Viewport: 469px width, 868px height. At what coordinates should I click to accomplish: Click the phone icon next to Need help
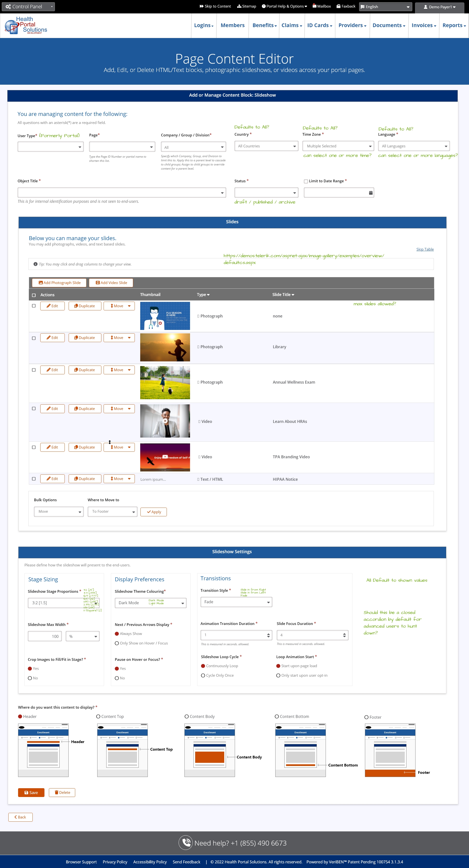click(x=186, y=843)
